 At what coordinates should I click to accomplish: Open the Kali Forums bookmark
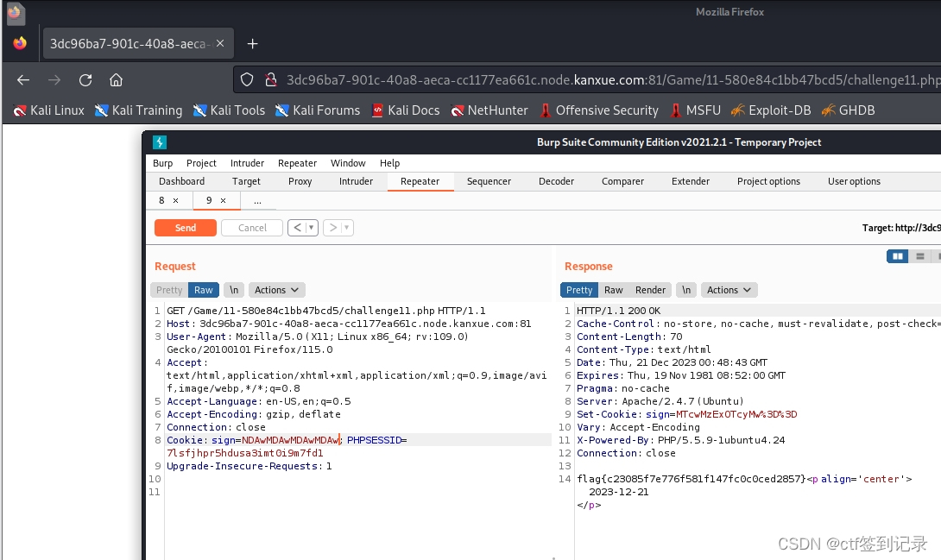coord(318,110)
